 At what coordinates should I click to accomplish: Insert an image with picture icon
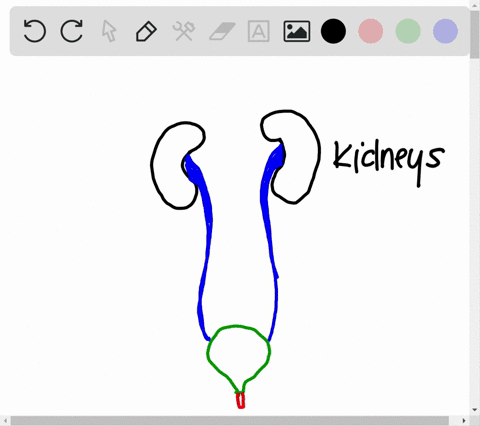click(297, 31)
